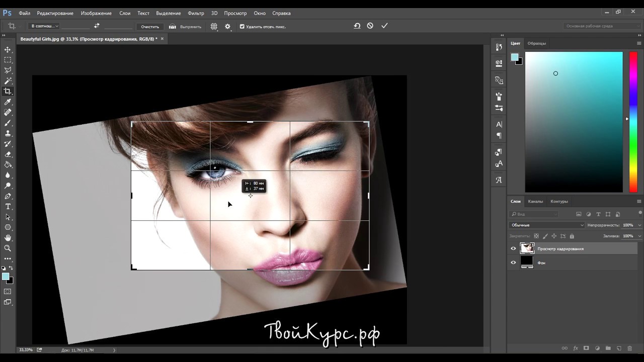This screenshot has width=644, height=362.
Task: Click the vertical hue slider
Action: [x=633, y=122]
